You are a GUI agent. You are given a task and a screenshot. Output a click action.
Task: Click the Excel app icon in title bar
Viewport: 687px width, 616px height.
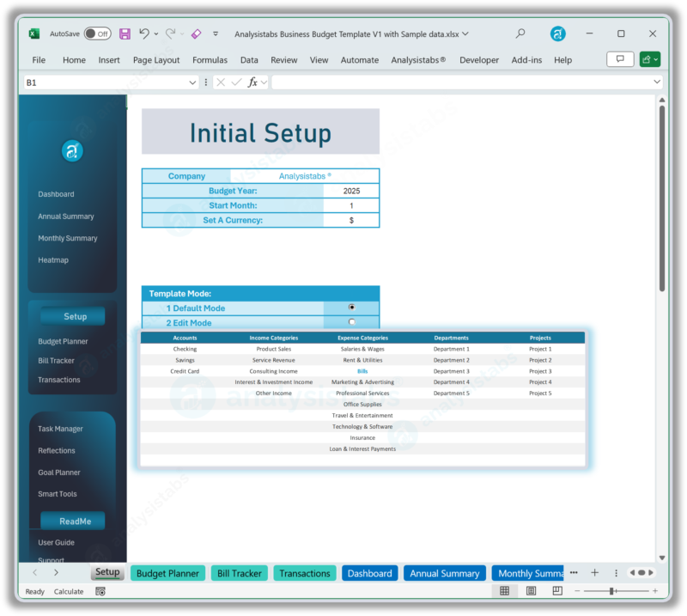33,34
